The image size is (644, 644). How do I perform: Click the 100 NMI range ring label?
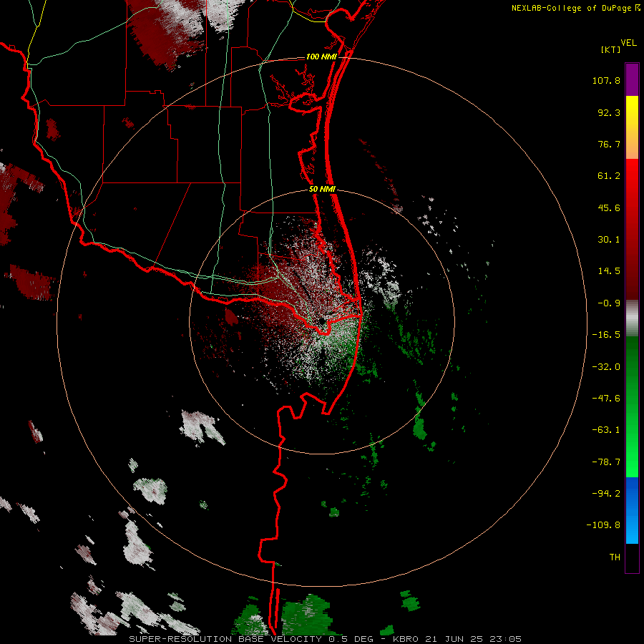321,57
